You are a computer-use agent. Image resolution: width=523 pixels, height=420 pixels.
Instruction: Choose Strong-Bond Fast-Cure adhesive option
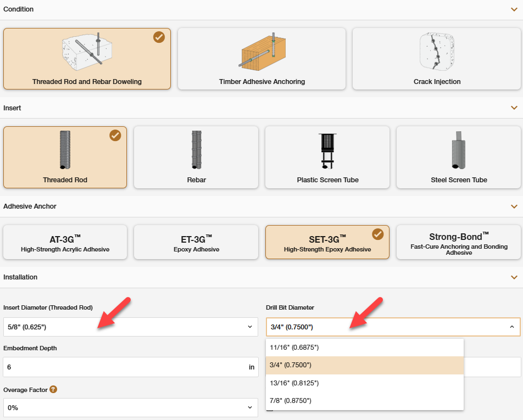(x=459, y=242)
